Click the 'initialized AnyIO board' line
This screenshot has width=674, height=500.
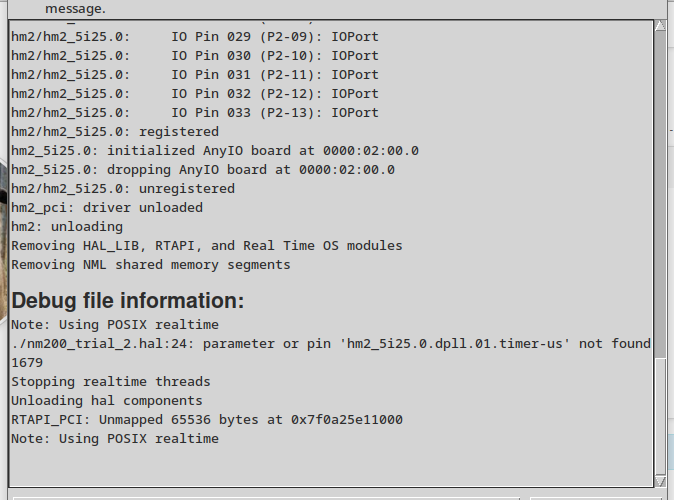215,151
